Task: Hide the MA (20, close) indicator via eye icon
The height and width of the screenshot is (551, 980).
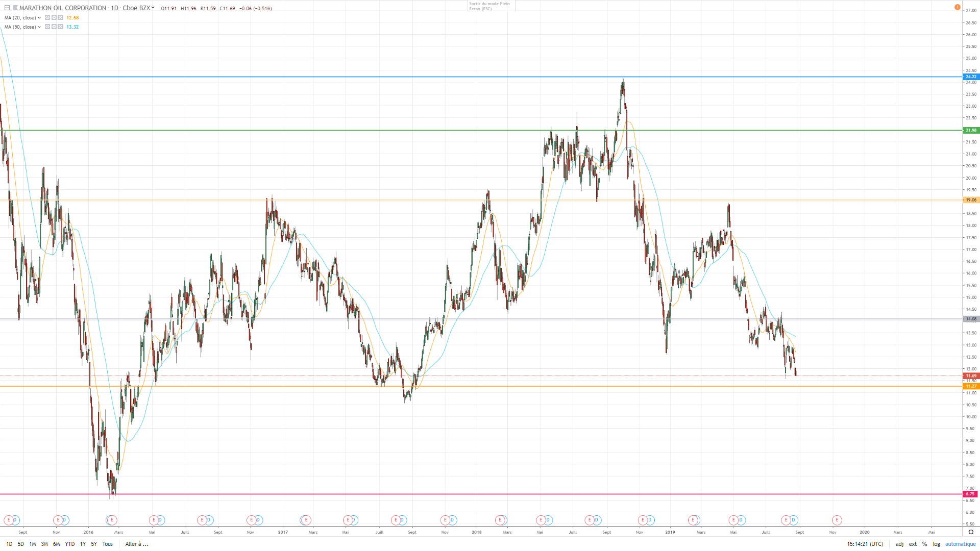Action: tap(47, 18)
